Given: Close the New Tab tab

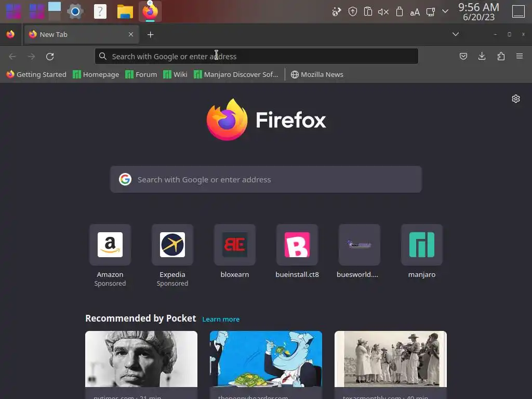Looking at the screenshot, I should coord(131,34).
